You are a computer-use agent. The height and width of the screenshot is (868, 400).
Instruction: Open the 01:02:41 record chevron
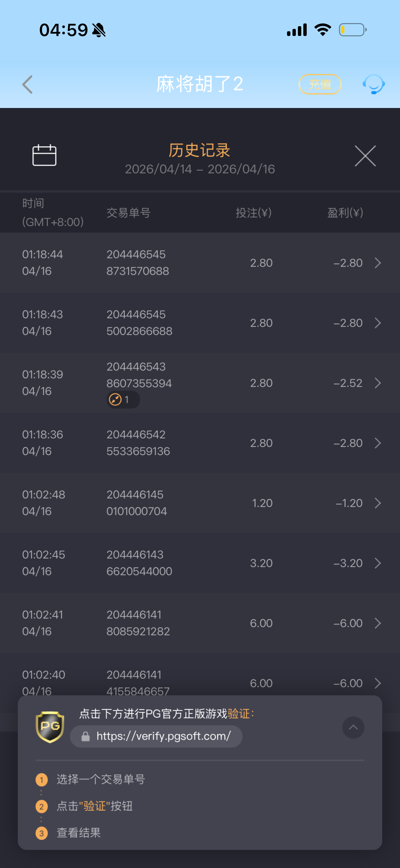(378, 623)
